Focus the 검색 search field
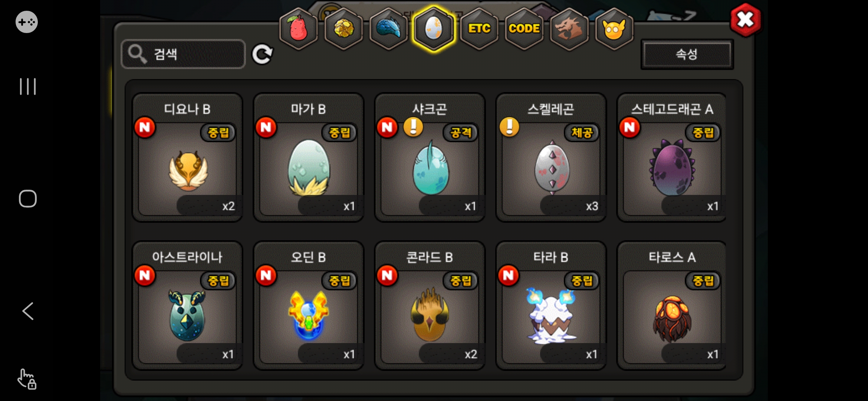This screenshot has height=401, width=868. (183, 54)
